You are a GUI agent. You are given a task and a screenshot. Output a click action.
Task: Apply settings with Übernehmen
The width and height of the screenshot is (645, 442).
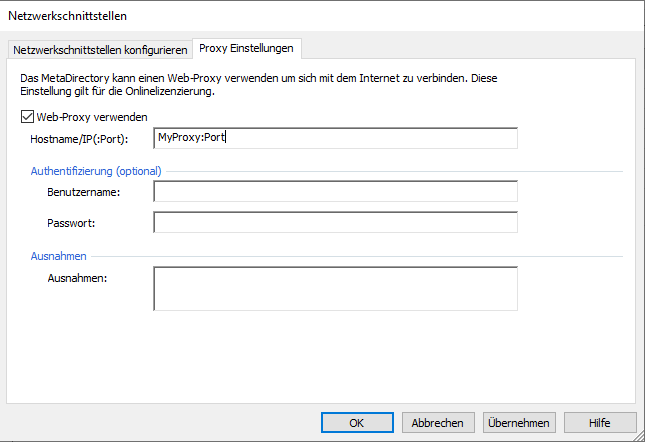click(519, 422)
